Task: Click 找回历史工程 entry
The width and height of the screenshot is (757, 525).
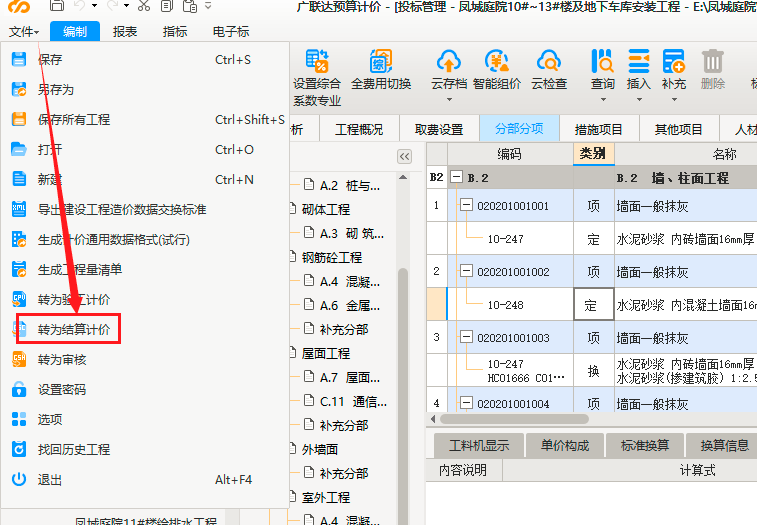Action: [x=145, y=450]
